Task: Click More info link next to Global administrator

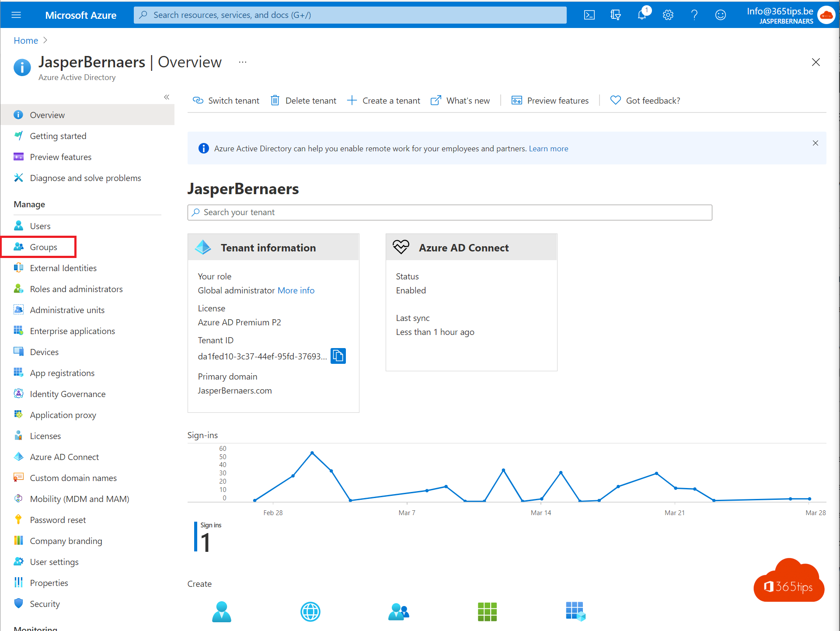Action: coord(296,290)
